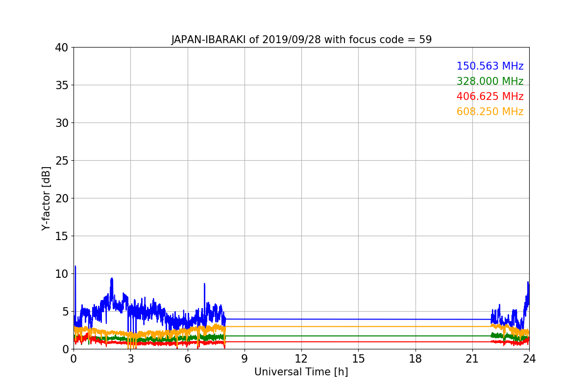588x392 pixels.
Task: Click the x-axis tick label 3
Action: coord(130,358)
